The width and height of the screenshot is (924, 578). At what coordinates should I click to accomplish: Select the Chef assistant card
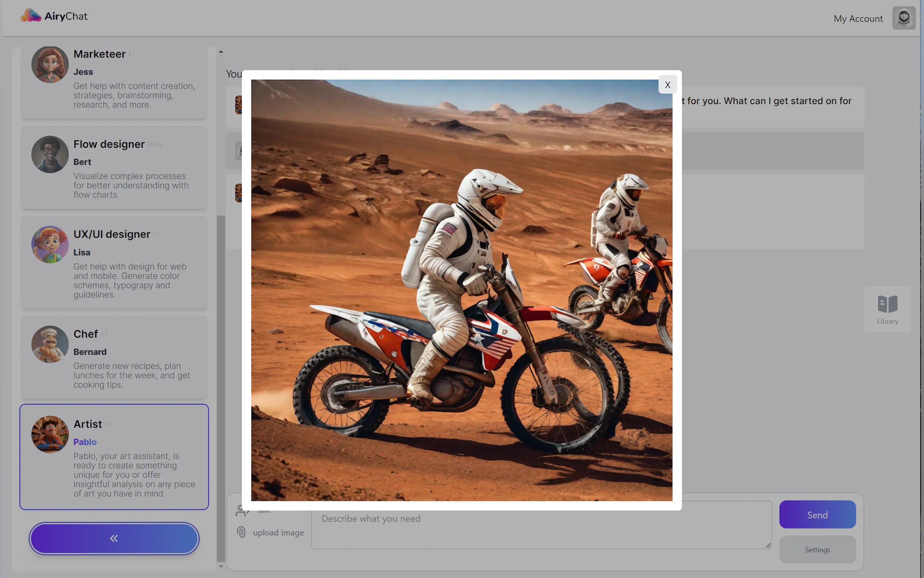tap(114, 357)
